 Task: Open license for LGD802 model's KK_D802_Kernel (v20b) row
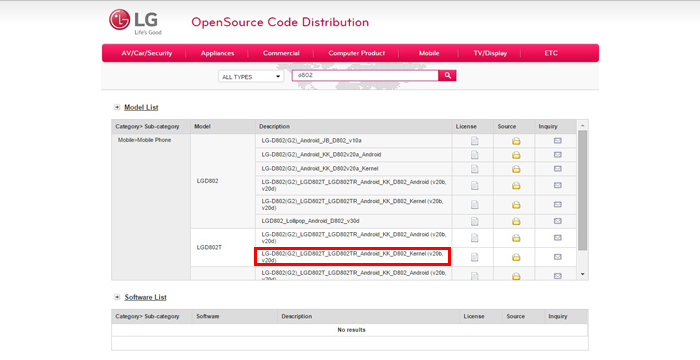pos(474,205)
